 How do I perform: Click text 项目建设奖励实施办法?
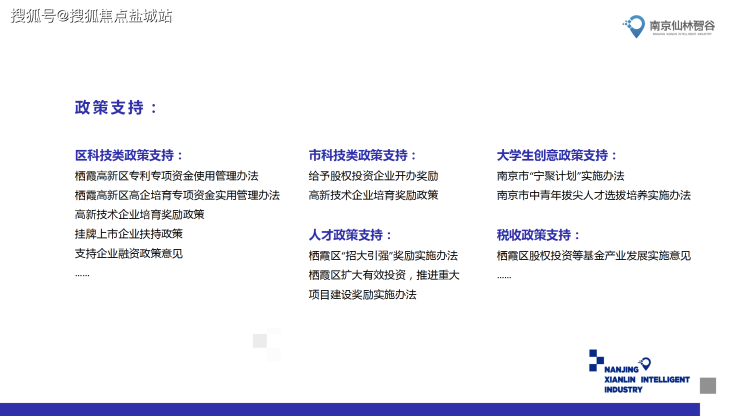pyautogui.click(x=362, y=295)
